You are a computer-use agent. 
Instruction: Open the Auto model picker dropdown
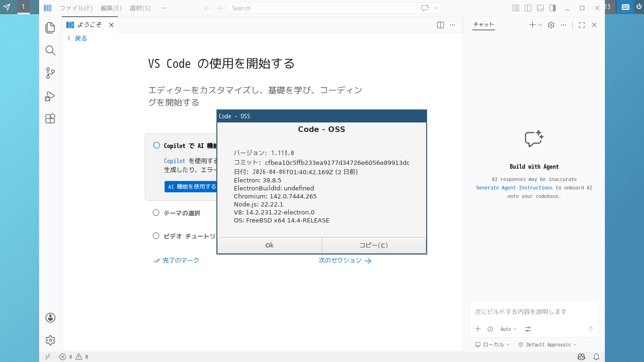point(509,329)
